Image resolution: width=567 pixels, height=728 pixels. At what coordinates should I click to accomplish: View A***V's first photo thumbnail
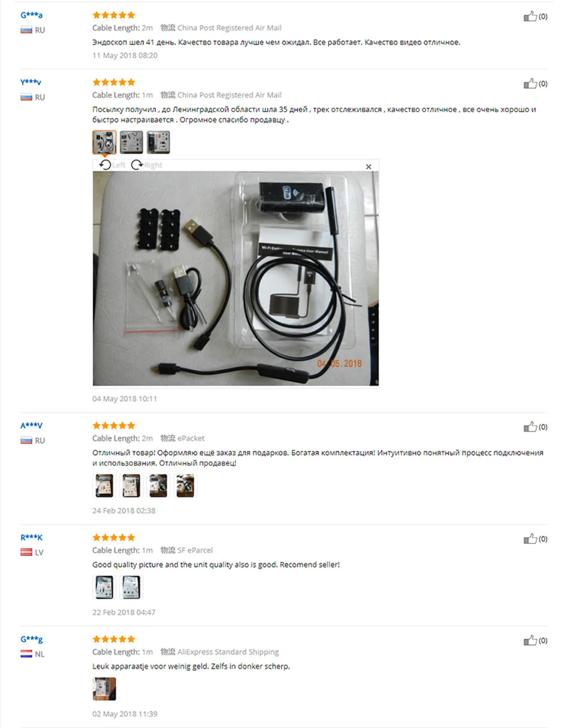point(104,486)
